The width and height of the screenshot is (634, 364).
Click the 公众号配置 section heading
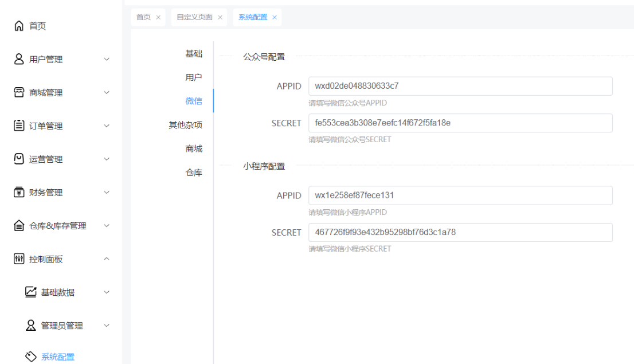tap(264, 57)
